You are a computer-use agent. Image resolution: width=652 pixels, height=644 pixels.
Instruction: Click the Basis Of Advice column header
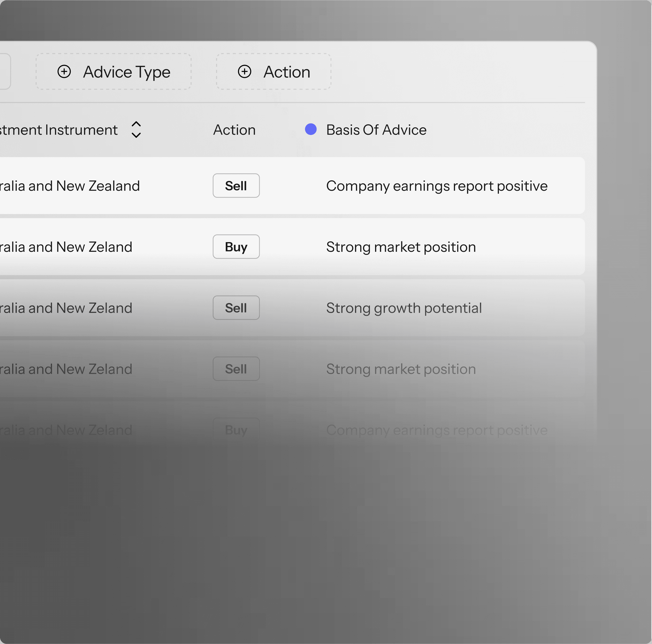pyautogui.click(x=376, y=130)
